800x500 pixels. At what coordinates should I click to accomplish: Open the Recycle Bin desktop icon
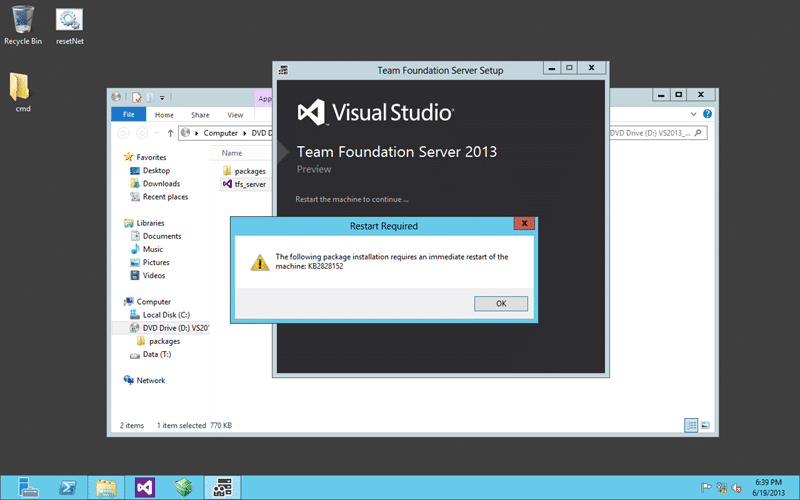click(23, 26)
